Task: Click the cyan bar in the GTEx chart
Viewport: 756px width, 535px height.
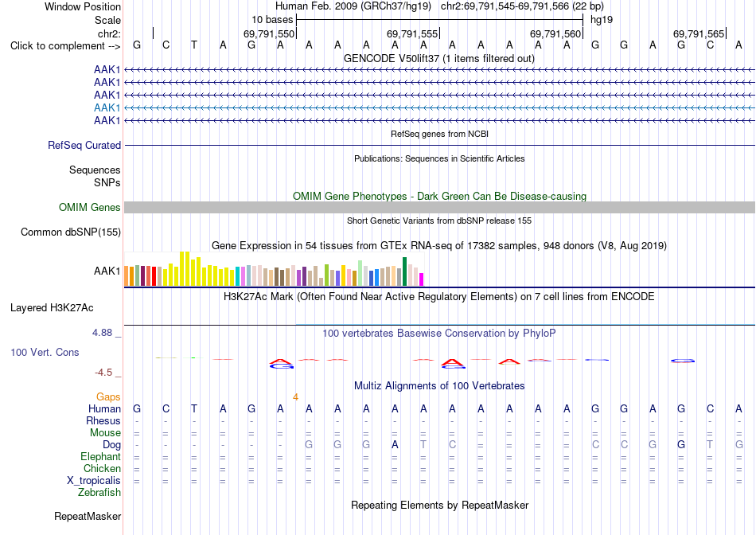Action: click(238, 277)
